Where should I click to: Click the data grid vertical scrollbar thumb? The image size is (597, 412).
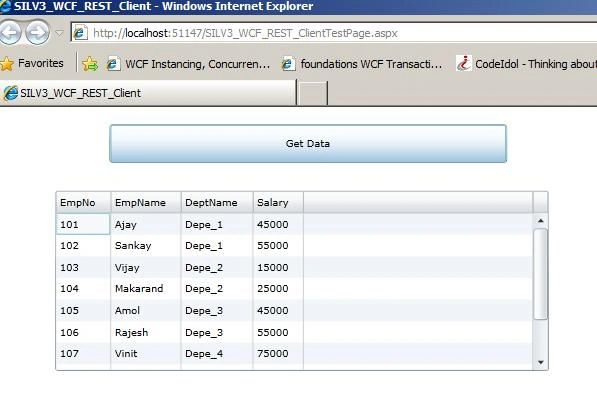point(541,274)
